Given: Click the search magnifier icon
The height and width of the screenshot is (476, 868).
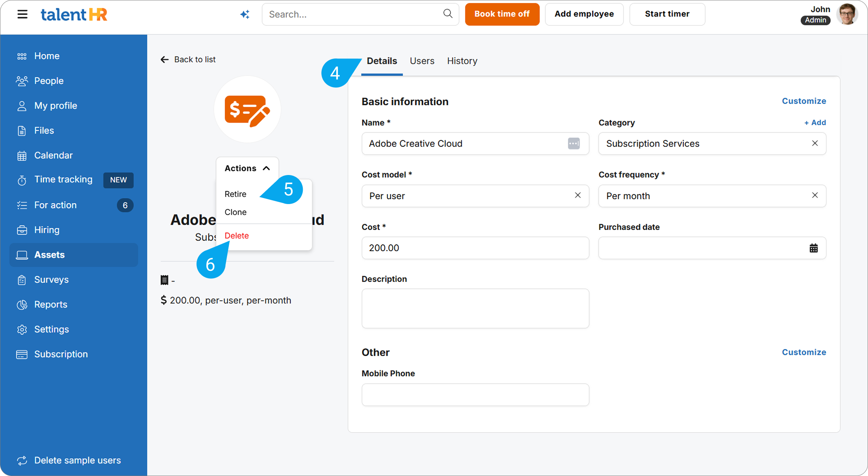Looking at the screenshot, I should [448, 14].
